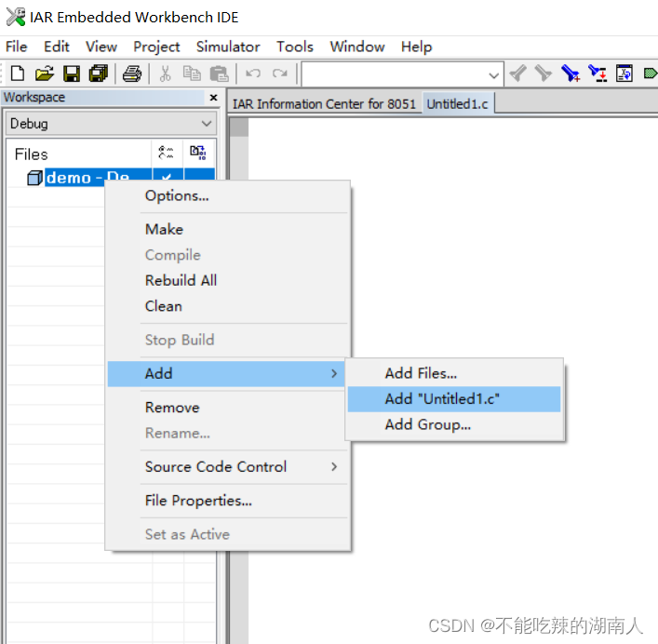Click the New document toolbar icon
The width and height of the screenshot is (658, 644).
17,74
